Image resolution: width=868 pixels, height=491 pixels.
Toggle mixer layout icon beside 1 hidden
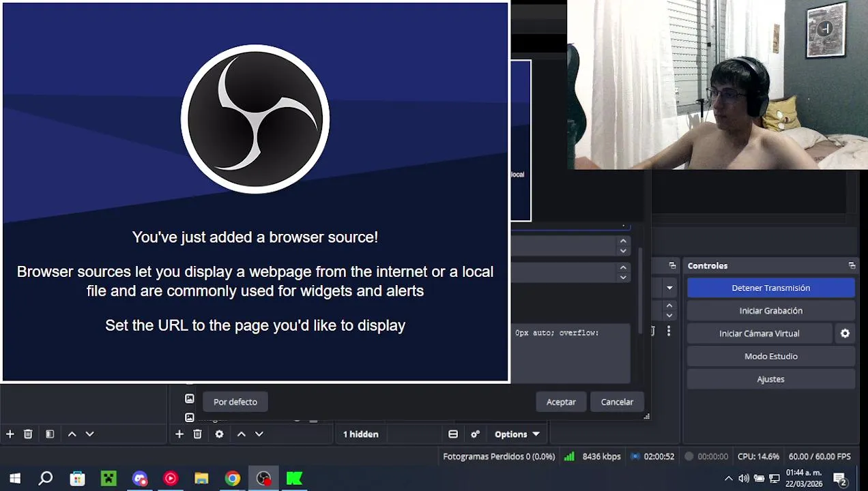pyautogui.click(x=453, y=434)
